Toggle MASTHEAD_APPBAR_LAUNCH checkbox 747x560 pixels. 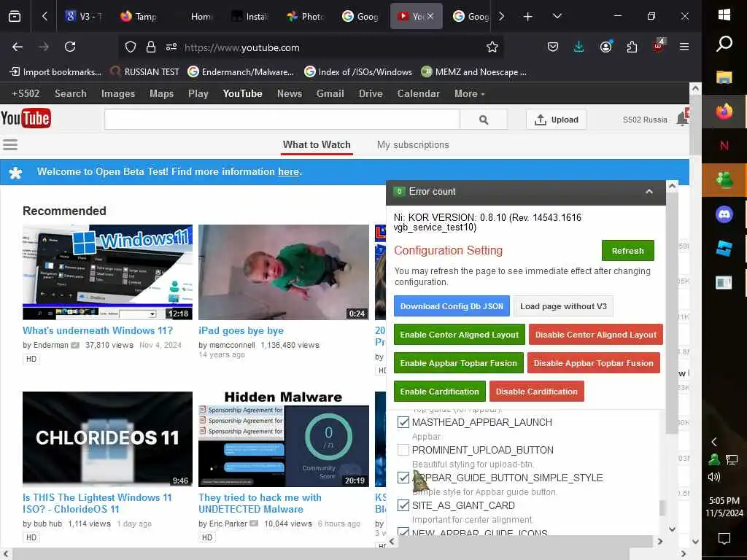pyautogui.click(x=403, y=422)
